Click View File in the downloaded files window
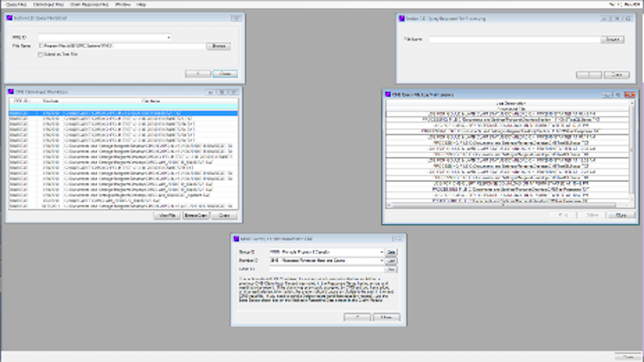Screen dimensions: 644x362 pos(166,215)
